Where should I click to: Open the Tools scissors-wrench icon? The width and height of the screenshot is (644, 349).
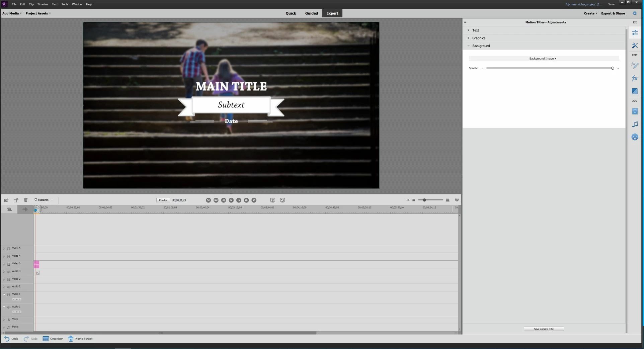tap(635, 46)
